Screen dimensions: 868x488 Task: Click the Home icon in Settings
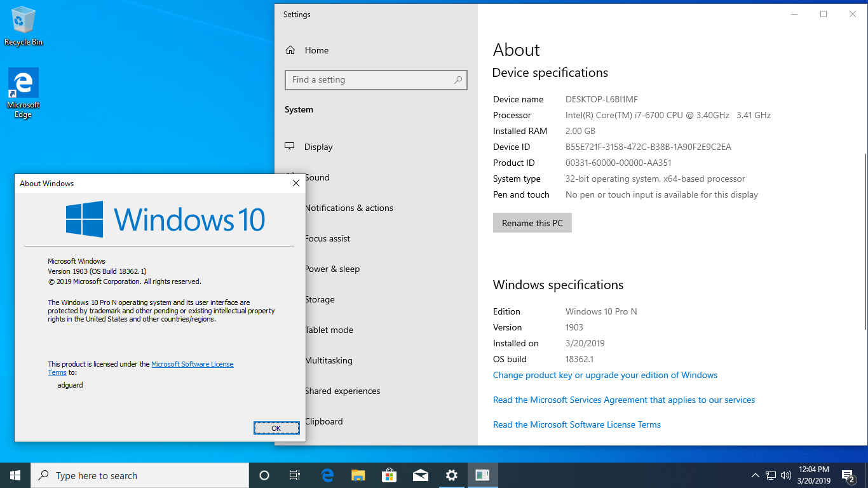(x=290, y=50)
